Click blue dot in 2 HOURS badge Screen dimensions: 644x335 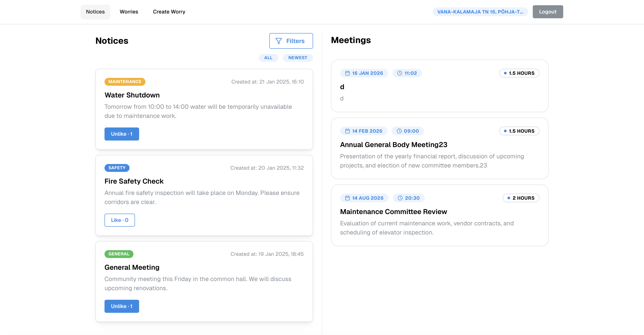click(509, 198)
